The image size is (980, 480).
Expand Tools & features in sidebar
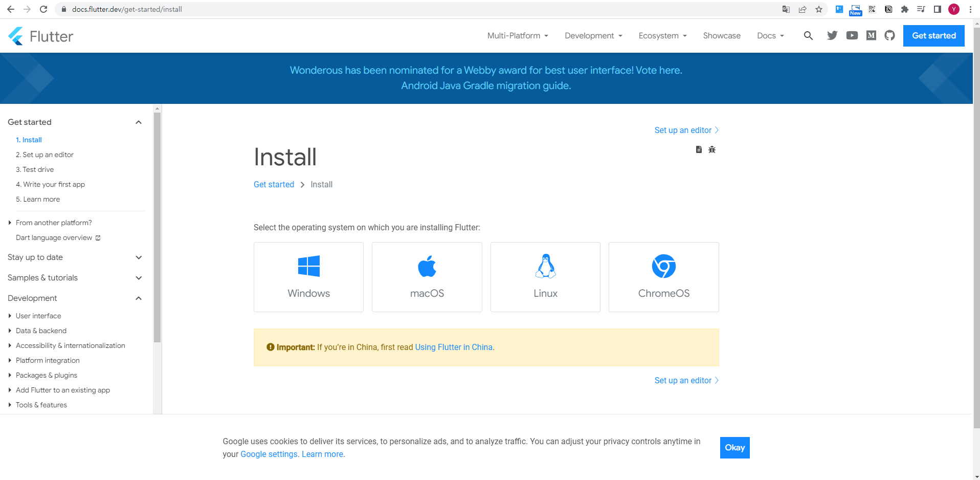tap(37, 405)
